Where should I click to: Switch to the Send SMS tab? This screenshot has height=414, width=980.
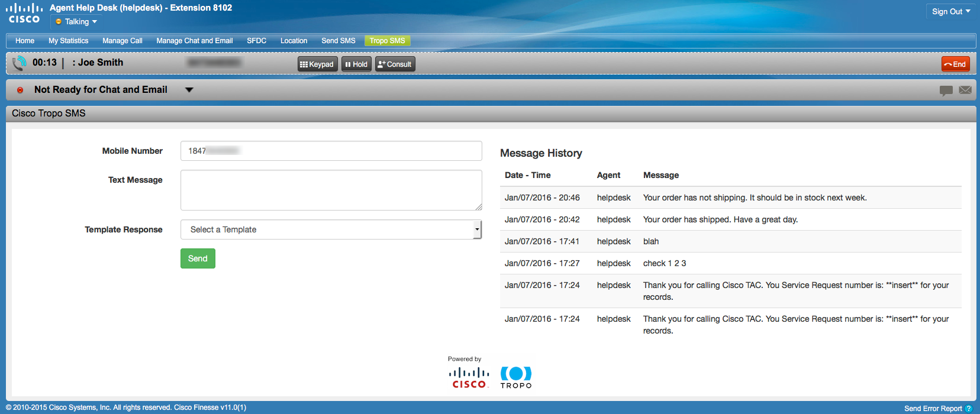339,41
